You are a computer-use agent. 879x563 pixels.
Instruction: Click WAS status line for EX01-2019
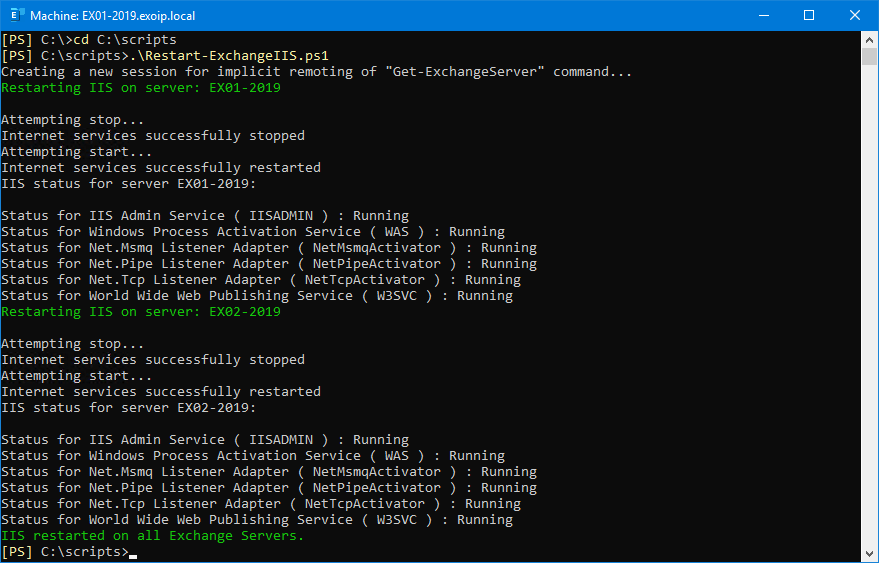[253, 232]
